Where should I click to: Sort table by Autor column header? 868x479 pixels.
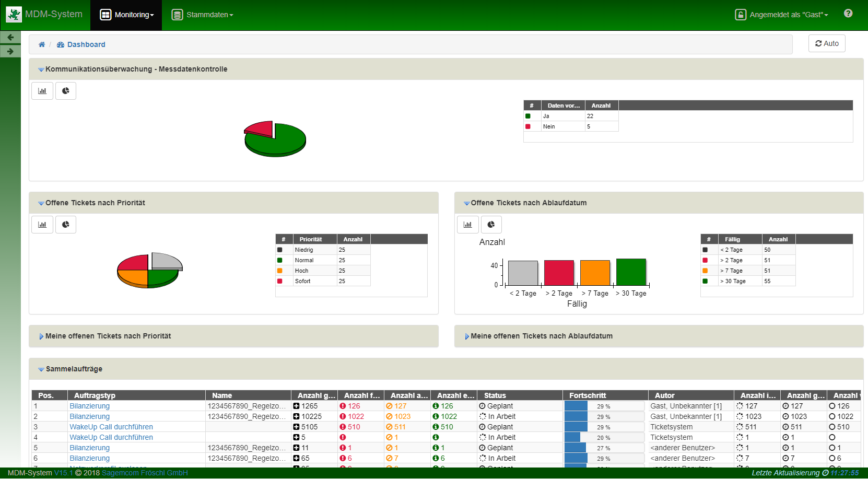pyautogui.click(x=691, y=395)
